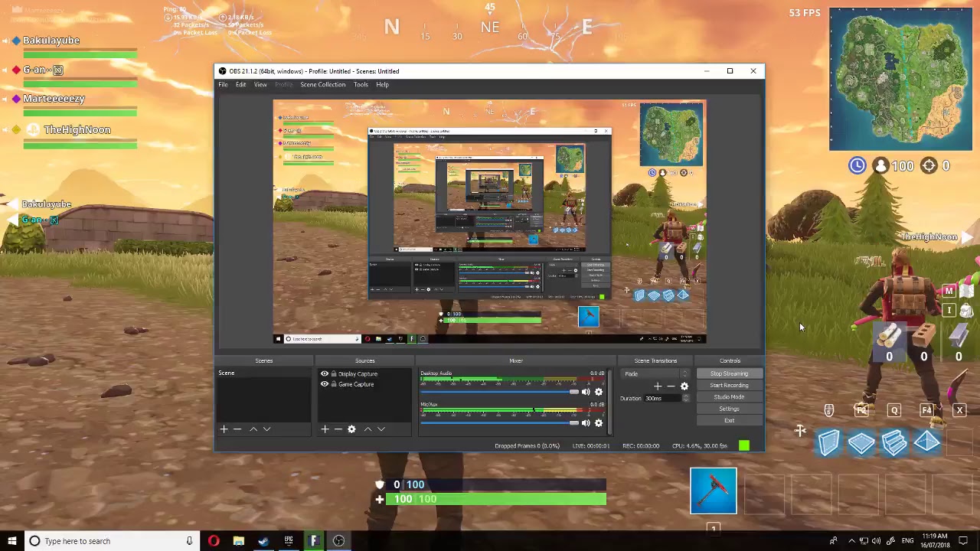Remove scene transition with minus icon
This screenshot has height=551, width=980.
coord(671,386)
